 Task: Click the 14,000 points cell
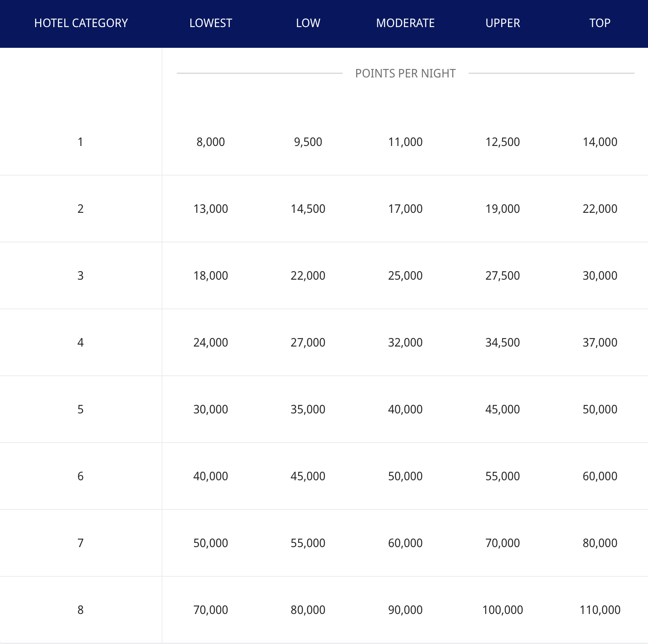(600, 142)
